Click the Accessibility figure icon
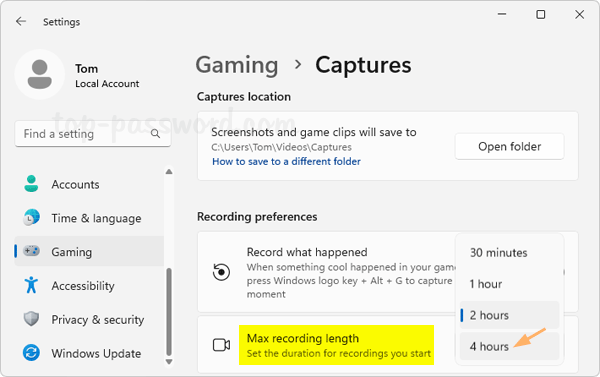600x377 pixels. [x=31, y=285]
